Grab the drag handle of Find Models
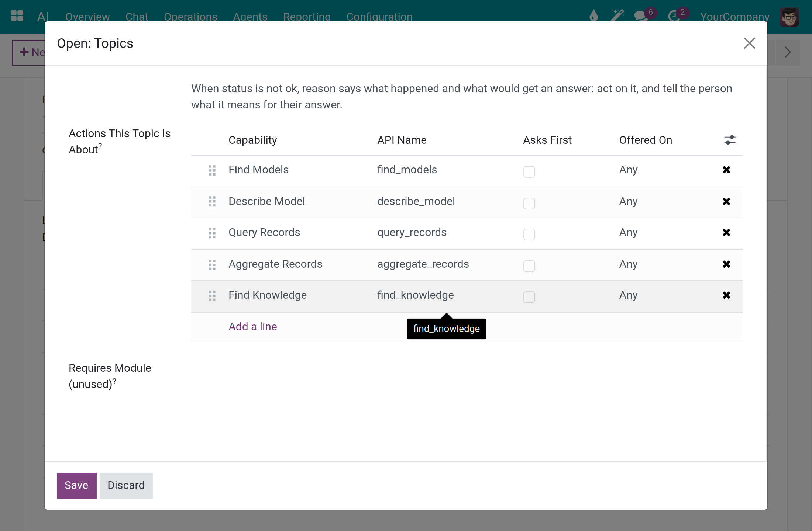 [x=212, y=170]
